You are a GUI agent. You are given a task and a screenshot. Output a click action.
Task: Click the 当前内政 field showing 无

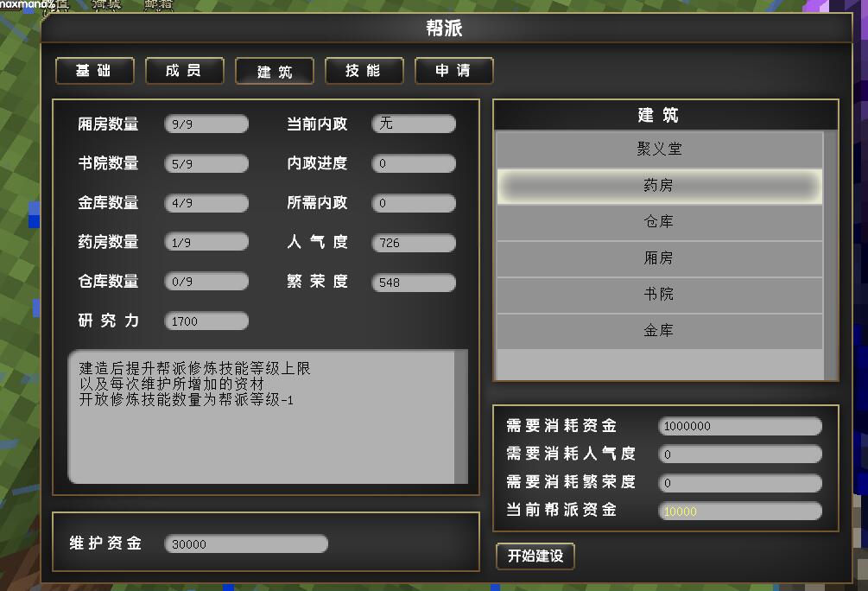point(414,124)
